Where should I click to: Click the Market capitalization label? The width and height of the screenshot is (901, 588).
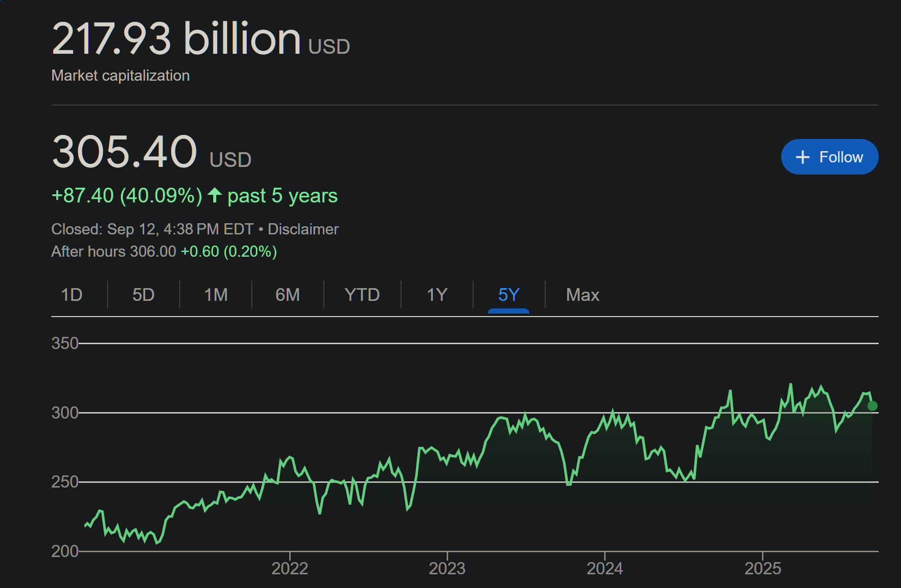tap(121, 76)
